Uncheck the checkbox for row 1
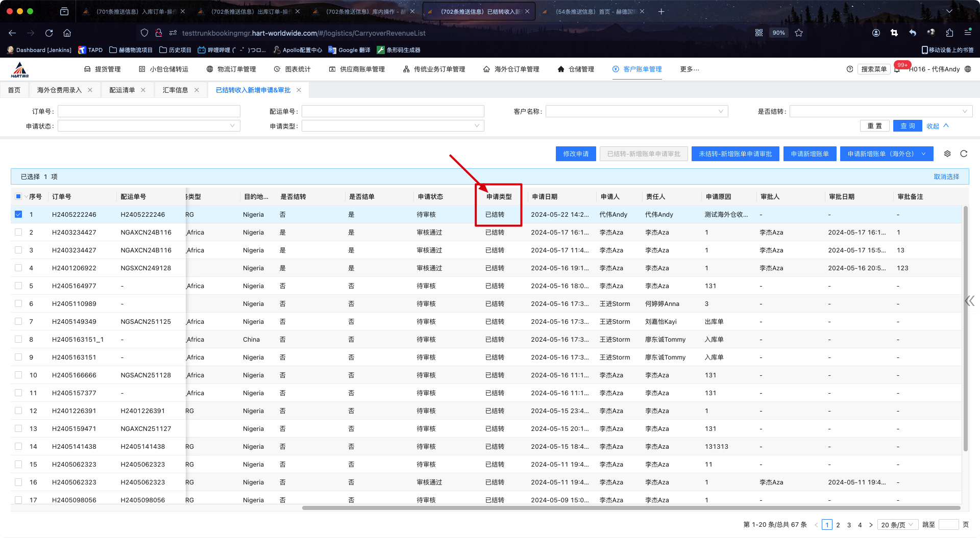This screenshot has height=538, width=980. tap(18, 215)
